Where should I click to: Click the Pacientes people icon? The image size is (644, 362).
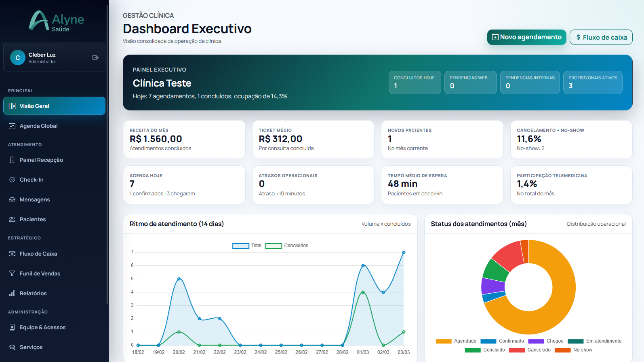[x=12, y=219]
